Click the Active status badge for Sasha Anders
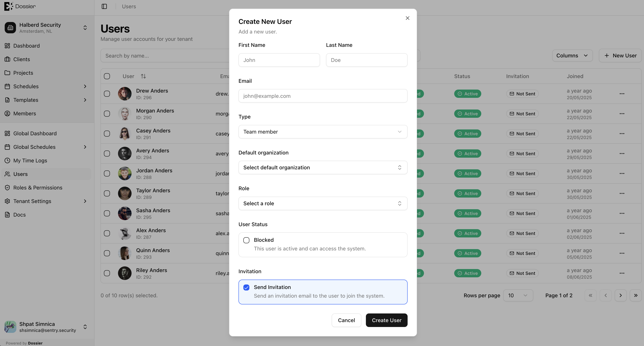 (x=468, y=213)
